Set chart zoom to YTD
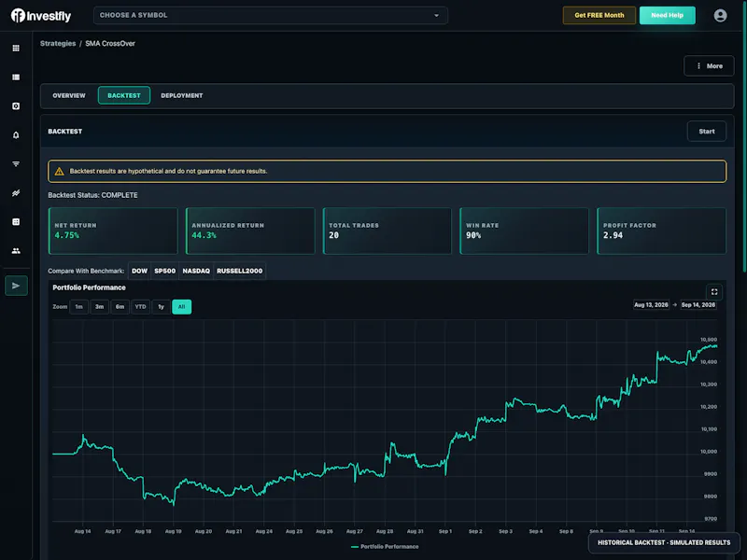This screenshot has width=747, height=560. (141, 307)
